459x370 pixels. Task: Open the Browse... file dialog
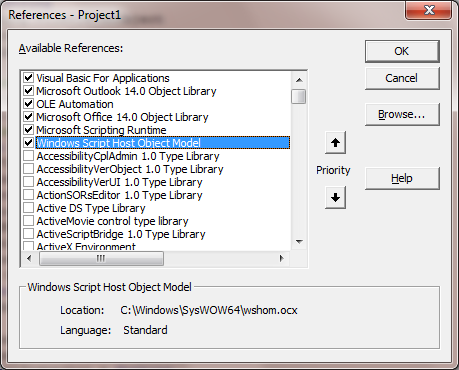tap(402, 115)
